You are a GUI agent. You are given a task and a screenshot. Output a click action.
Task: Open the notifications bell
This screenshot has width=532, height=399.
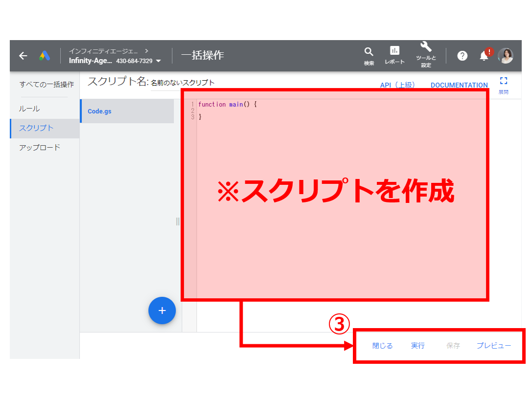coord(484,57)
